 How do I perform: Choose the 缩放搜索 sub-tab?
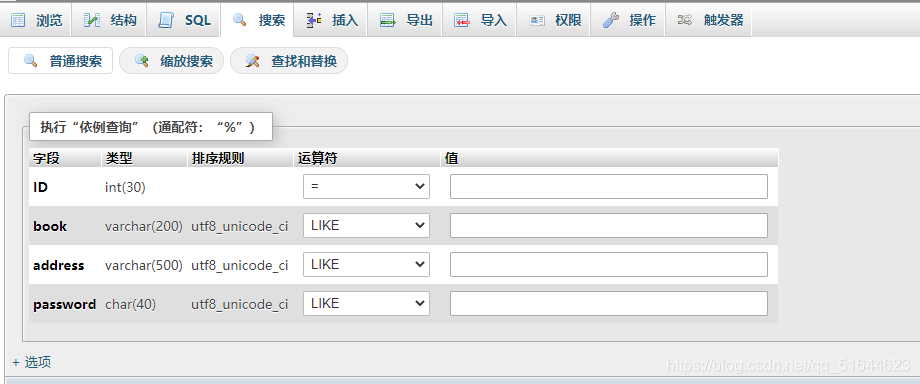171,60
